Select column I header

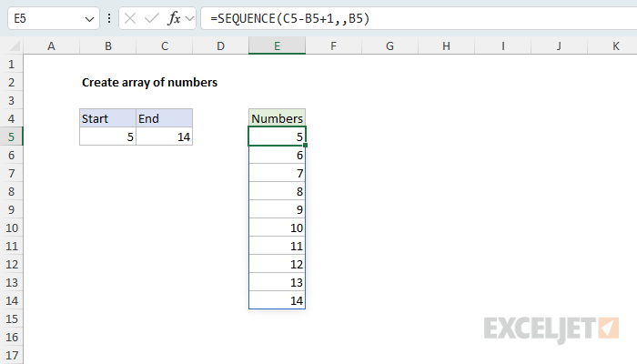pyautogui.click(x=503, y=45)
